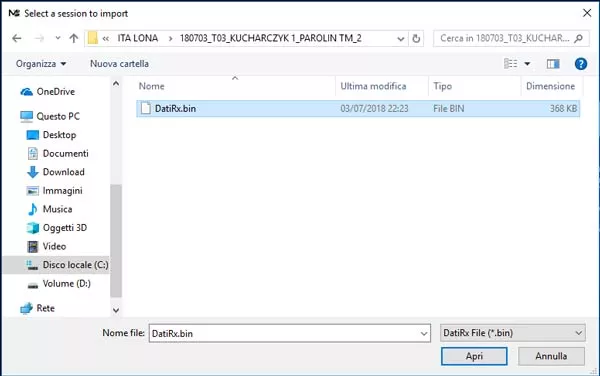Change the view layout icon
600x376 pixels.
tap(510, 63)
